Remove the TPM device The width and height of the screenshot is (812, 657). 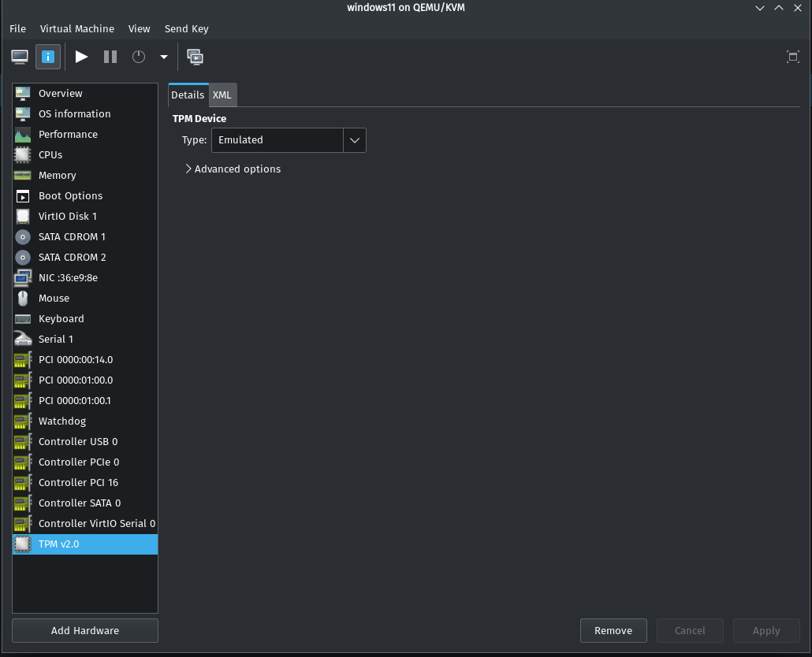[613, 630]
